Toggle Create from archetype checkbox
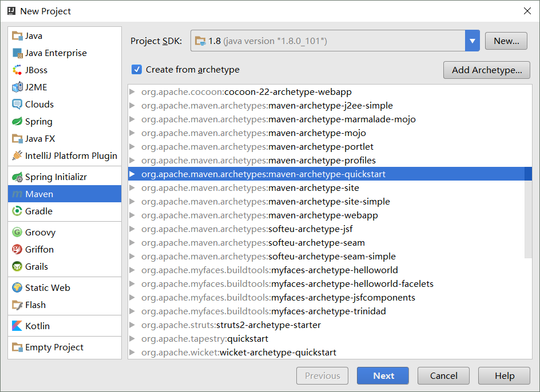Image resolution: width=540 pixels, height=392 pixels. (x=137, y=70)
